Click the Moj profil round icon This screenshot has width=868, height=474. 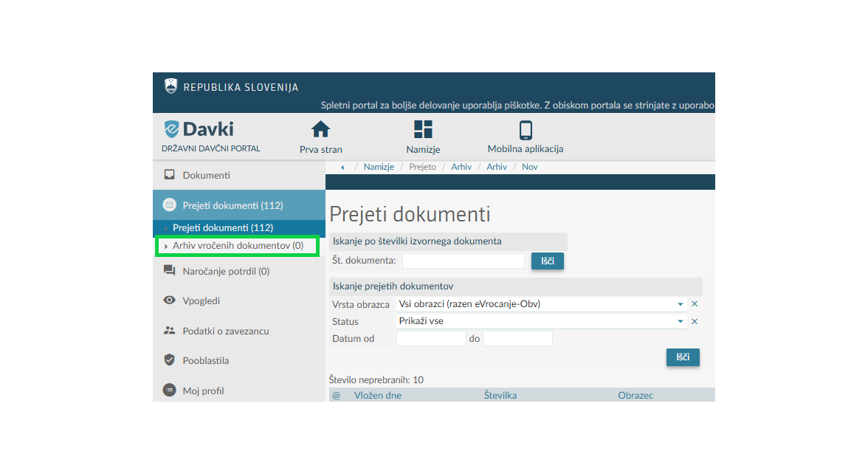coord(170,390)
